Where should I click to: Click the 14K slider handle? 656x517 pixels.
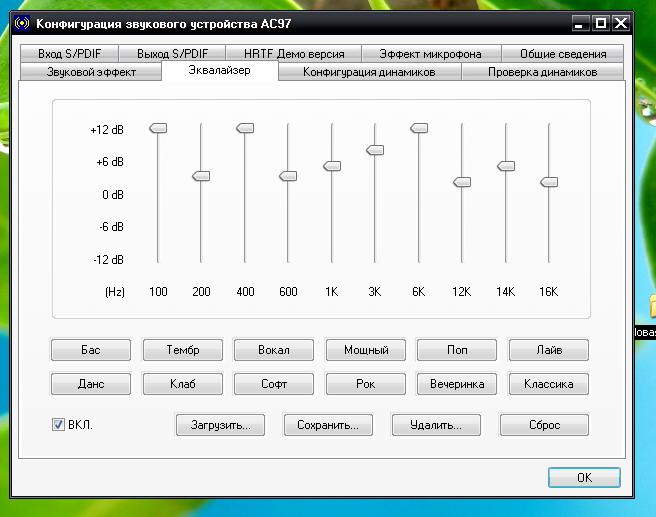click(x=506, y=166)
